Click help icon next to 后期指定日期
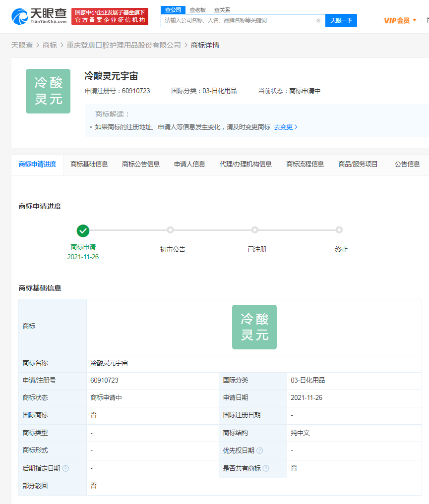Screen dimensions: 429x504 [x=65, y=468]
